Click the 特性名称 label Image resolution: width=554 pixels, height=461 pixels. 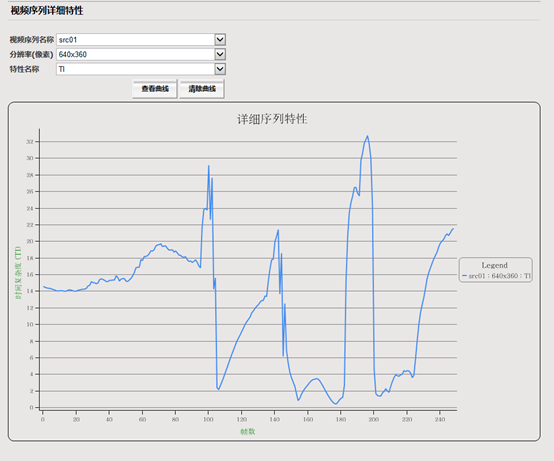click(x=24, y=69)
